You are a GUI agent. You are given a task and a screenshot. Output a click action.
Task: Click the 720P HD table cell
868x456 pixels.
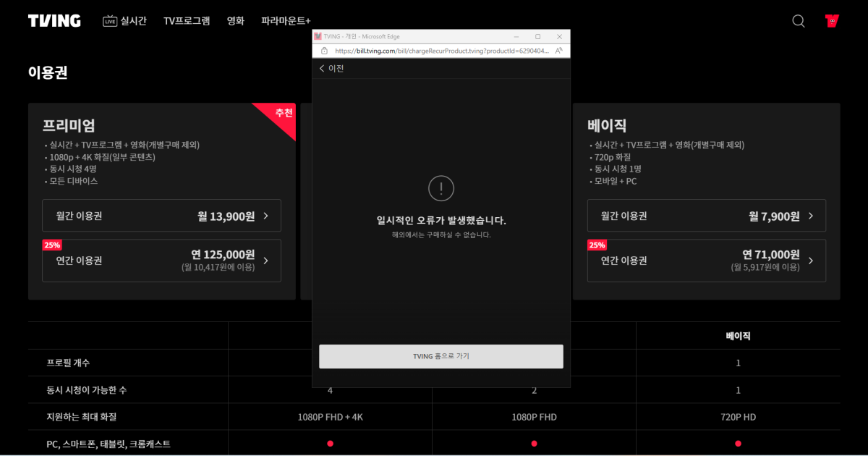[738, 417]
